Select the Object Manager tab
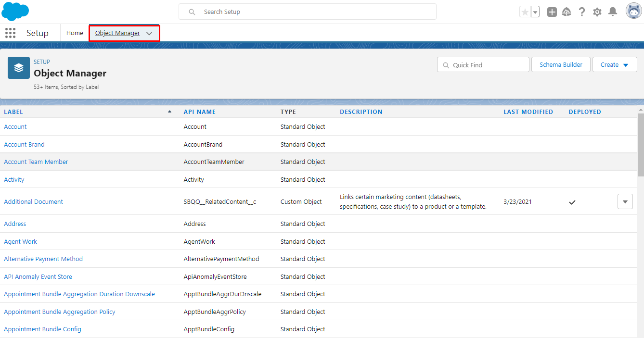 point(117,33)
